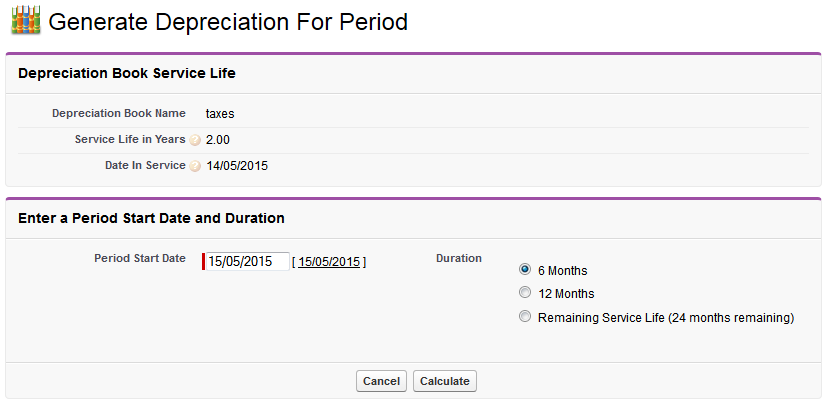Click the 14/05/2015 in-service date value

click(x=237, y=166)
